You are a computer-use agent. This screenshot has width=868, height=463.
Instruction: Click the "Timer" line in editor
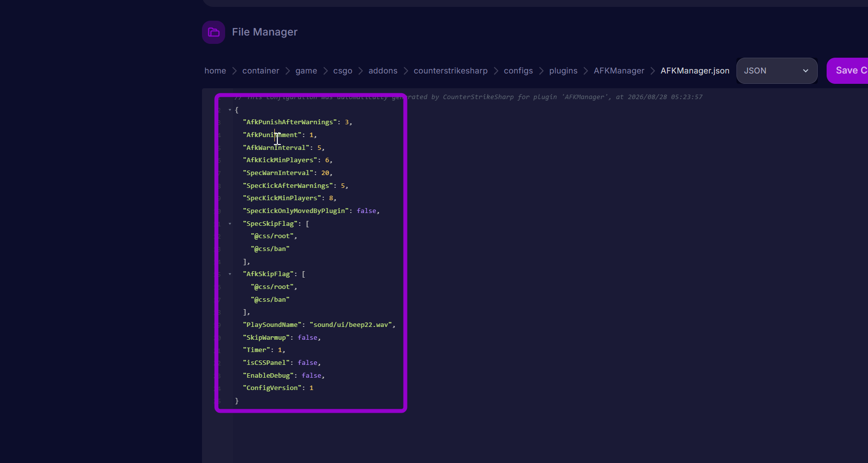click(264, 350)
